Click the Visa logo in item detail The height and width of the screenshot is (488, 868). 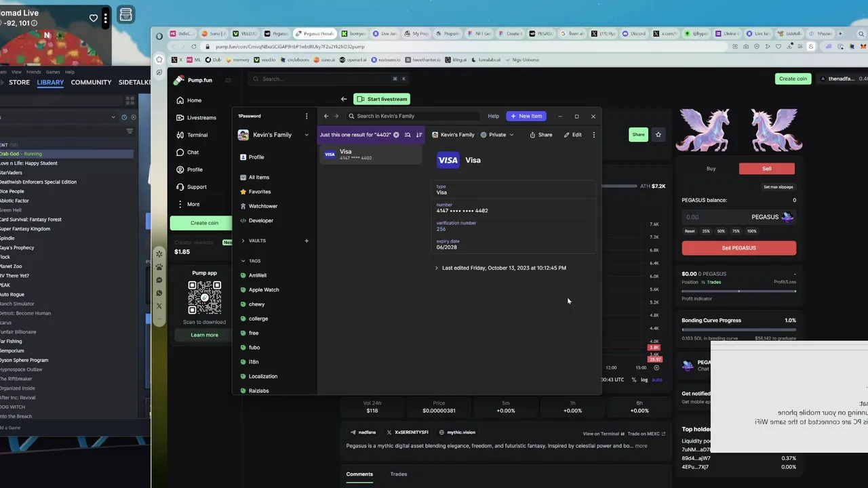(x=448, y=160)
